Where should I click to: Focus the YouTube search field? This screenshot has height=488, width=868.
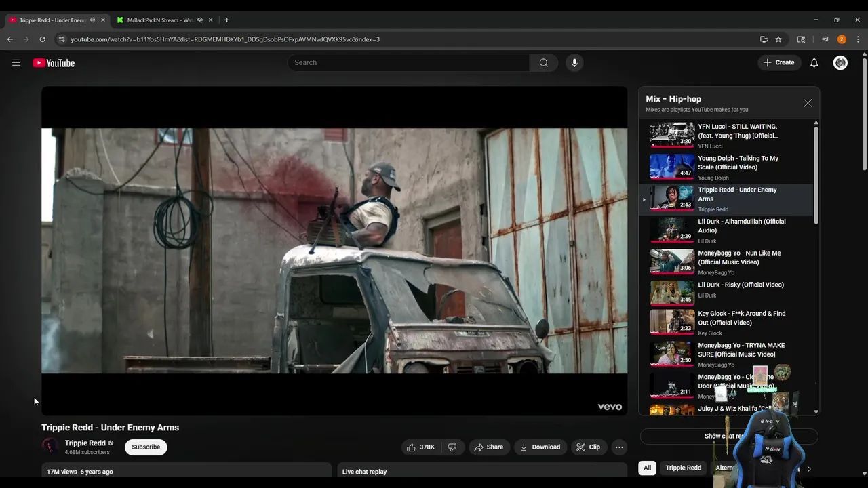coord(408,62)
